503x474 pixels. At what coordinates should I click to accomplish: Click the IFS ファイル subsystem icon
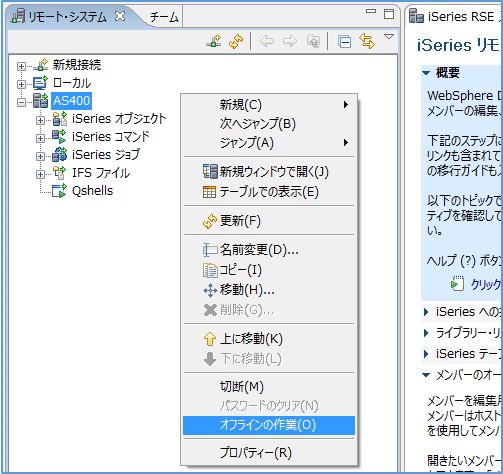[x=60, y=173]
